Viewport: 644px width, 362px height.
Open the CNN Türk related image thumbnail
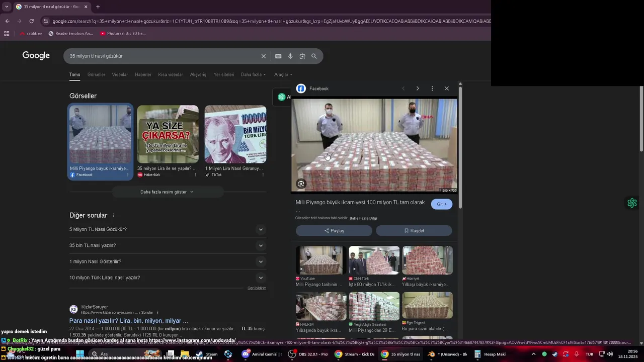point(374,260)
